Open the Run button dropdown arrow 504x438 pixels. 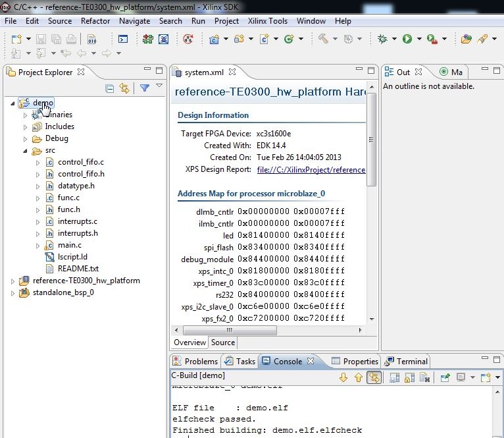(419, 39)
